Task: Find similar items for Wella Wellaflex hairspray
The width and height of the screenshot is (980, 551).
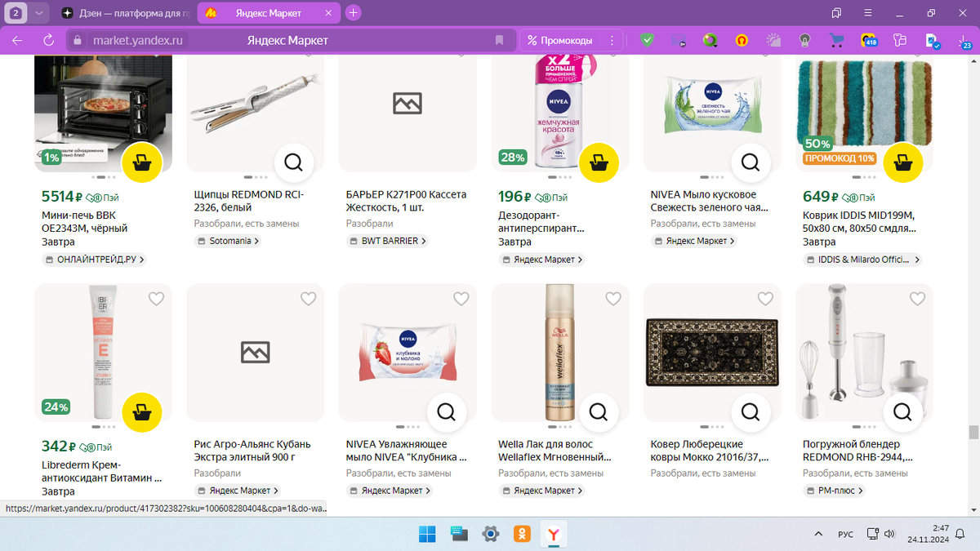Action: pos(599,411)
